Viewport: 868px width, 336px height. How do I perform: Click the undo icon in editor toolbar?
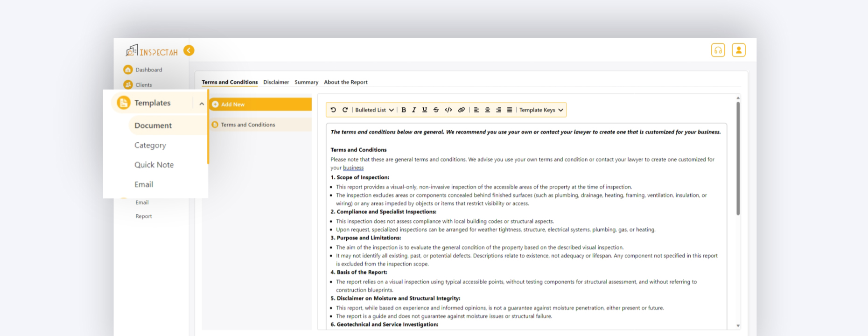(333, 110)
